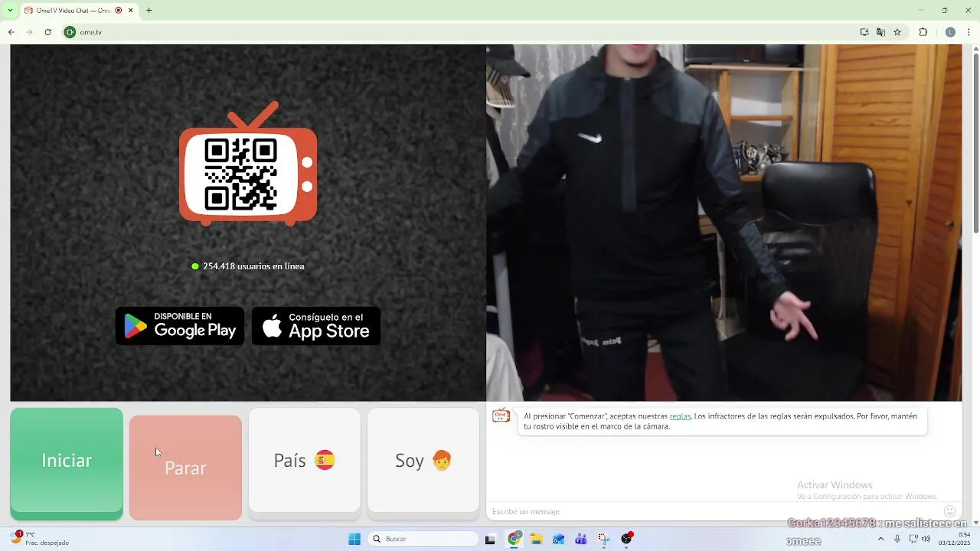Click the camera site-info icon in address bar
This screenshot has width=980, height=551.
click(x=70, y=32)
